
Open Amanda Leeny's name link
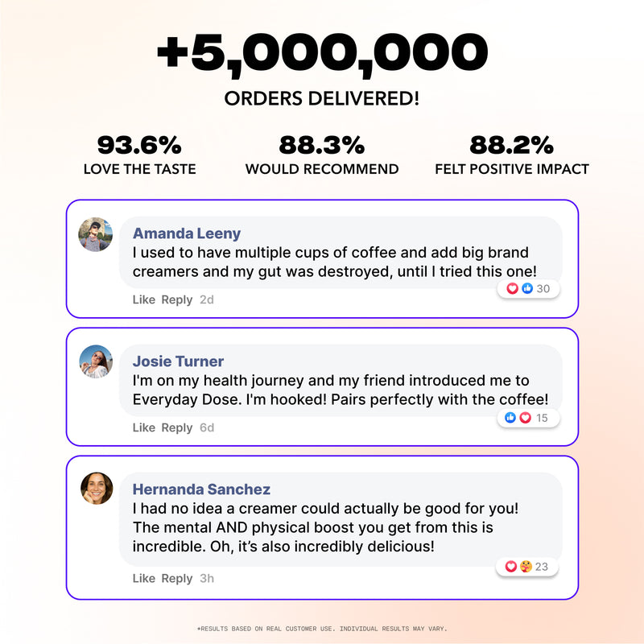187,233
